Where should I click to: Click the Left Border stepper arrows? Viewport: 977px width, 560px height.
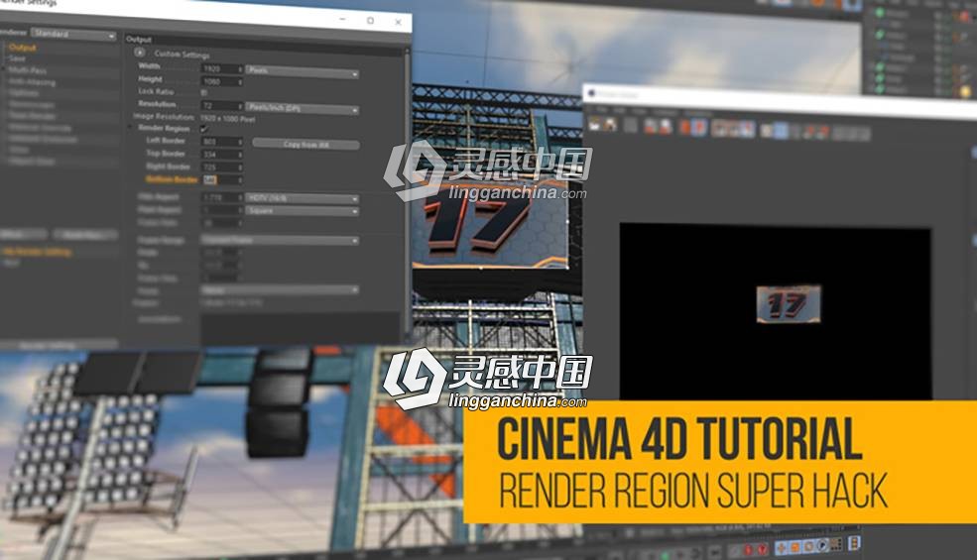pyautogui.click(x=240, y=142)
